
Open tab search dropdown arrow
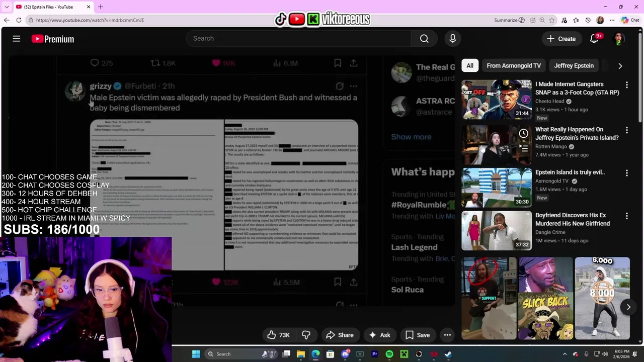click(6, 7)
